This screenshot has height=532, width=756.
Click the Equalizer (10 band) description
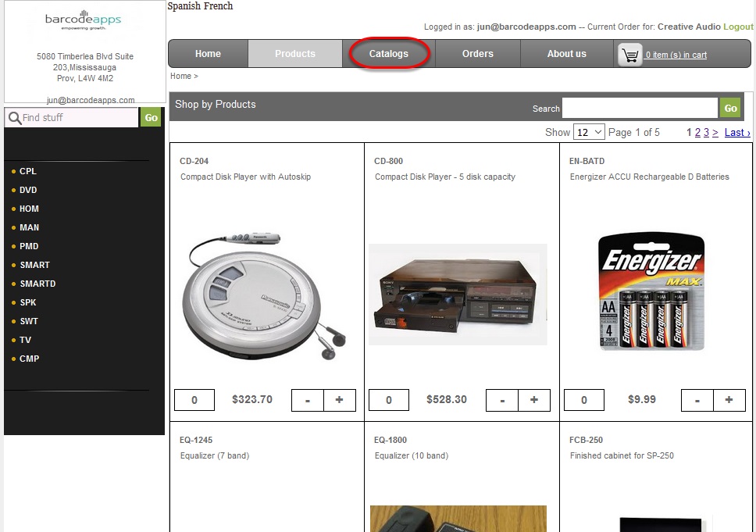coord(412,455)
